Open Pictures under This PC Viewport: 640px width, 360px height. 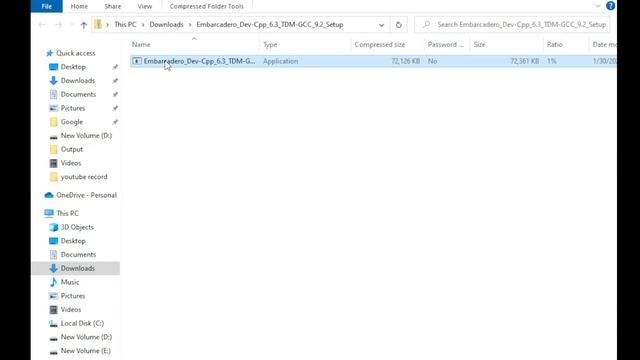click(73, 296)
